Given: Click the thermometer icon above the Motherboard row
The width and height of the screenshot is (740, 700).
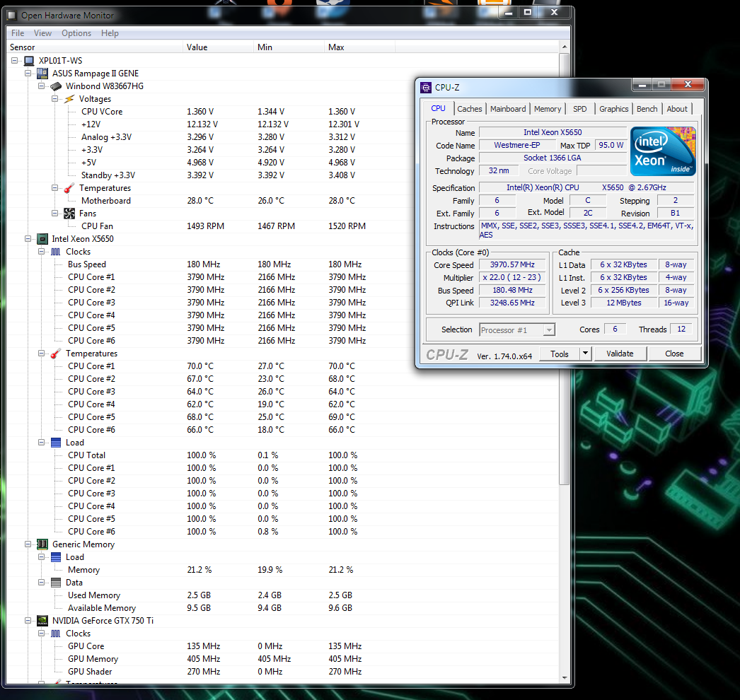Looking at the screenshot, I should 69,188.
